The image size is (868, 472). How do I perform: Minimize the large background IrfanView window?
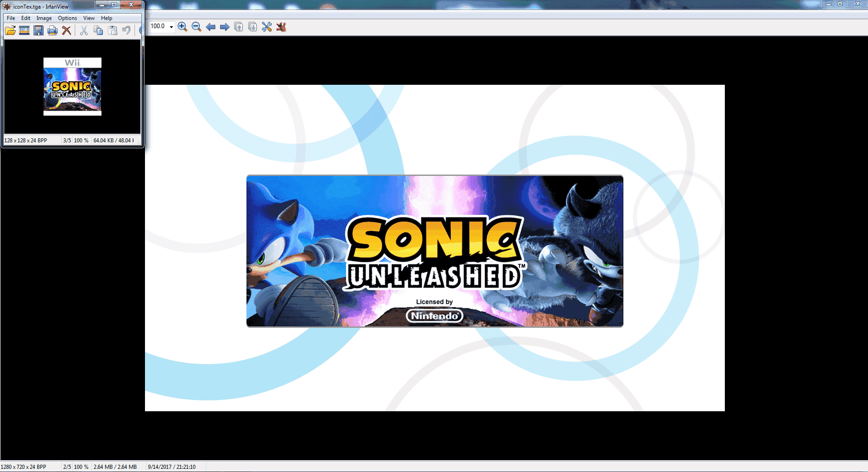click(x=828, y=4)
